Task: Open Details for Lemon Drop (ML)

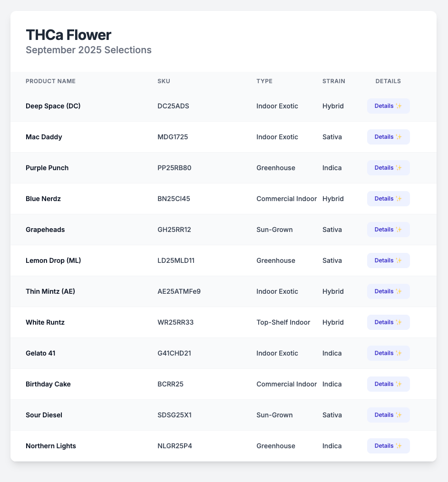Action: click(388, 260)
